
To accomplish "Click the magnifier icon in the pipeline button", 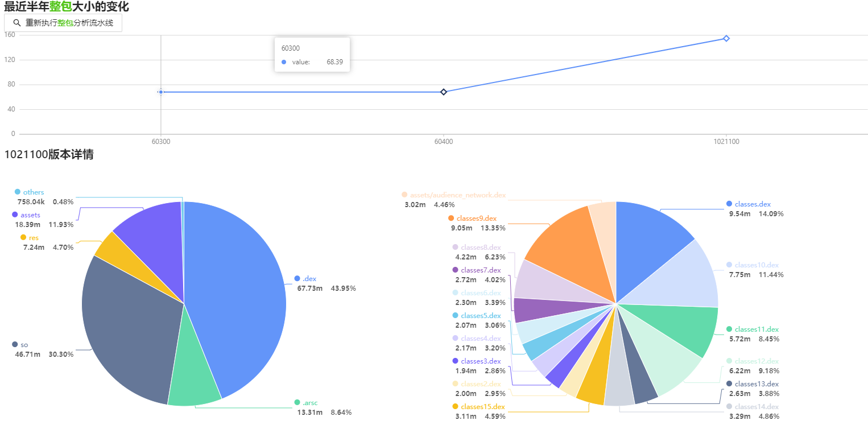I will point(16,23).
